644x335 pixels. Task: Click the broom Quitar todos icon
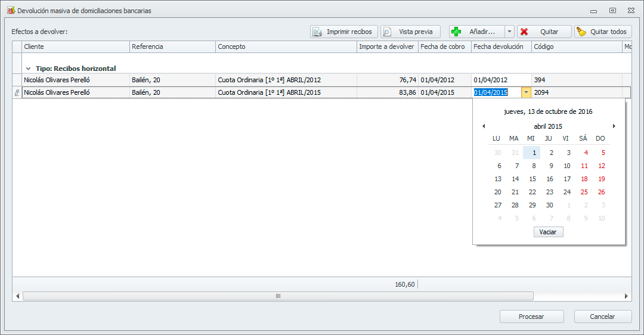581,32
